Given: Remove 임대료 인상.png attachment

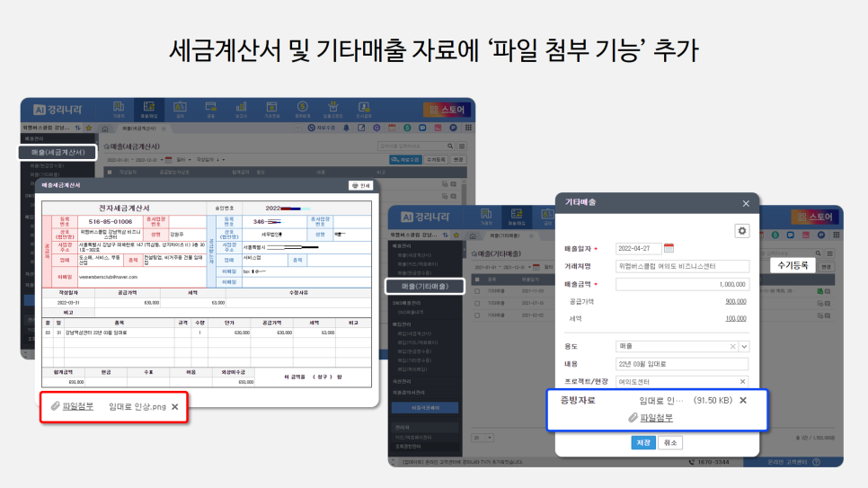Looking at the screenshot, I should 175,406.
